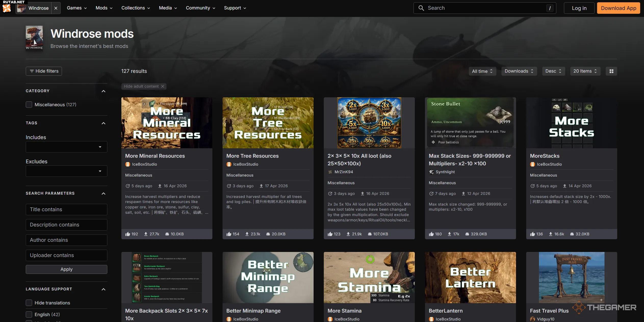Open the Community menu
Screen dimensions: 644x322
(200, 8)
